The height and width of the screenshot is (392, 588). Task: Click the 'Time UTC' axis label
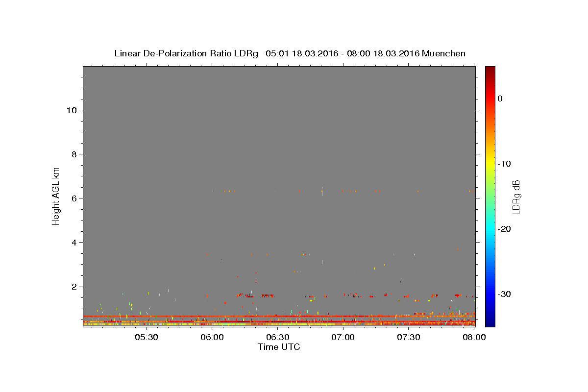279,347
